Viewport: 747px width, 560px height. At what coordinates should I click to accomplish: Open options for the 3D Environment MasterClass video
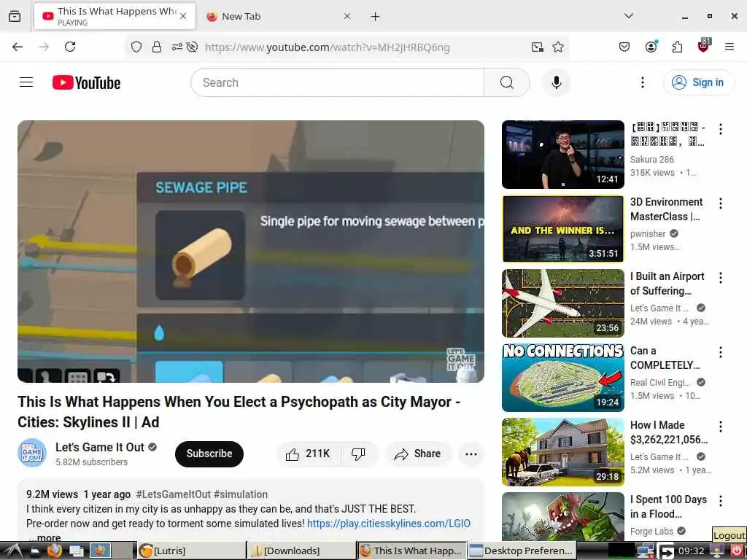[x=720, y=203]
